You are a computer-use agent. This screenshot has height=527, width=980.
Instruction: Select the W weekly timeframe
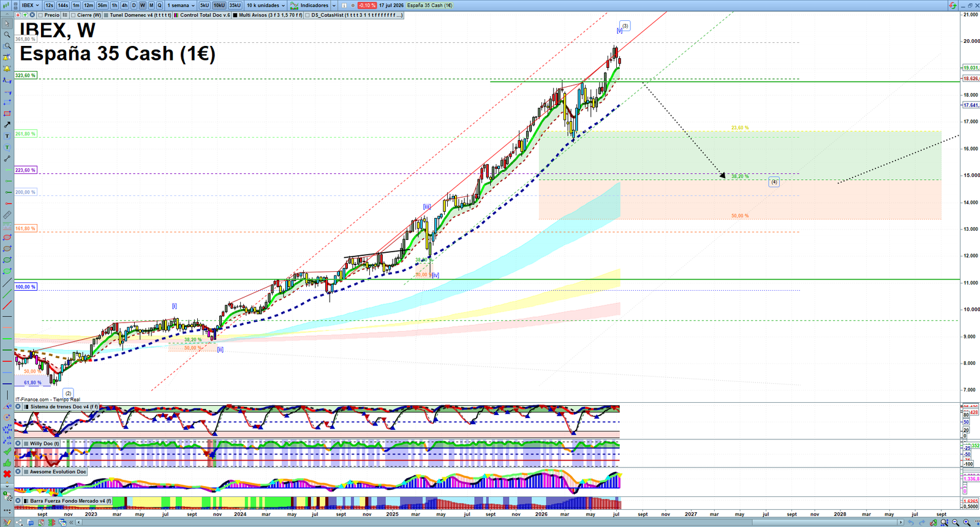click(x=143, y=6)
